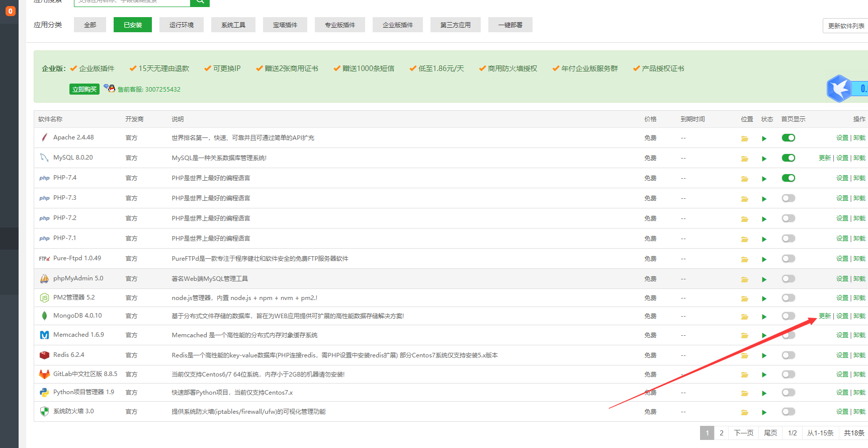Turn off homepage display for MySQL 8.0.20
The height and width of the screenshot is (448, 868).
(x=789, y=158)
